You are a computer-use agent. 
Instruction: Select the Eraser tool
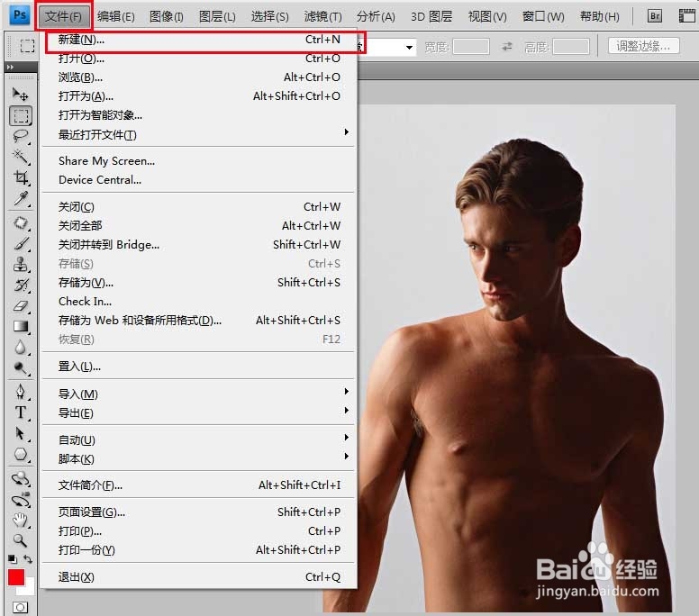click(x=21, y=306)
